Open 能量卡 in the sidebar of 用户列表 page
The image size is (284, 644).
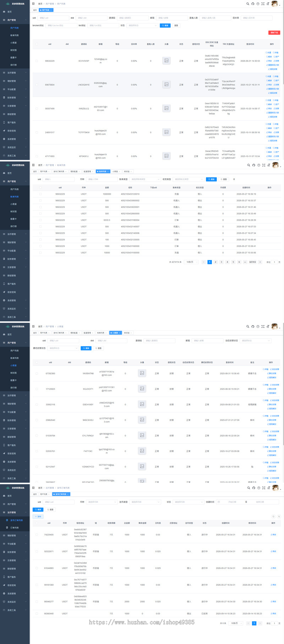pos(13,58)
